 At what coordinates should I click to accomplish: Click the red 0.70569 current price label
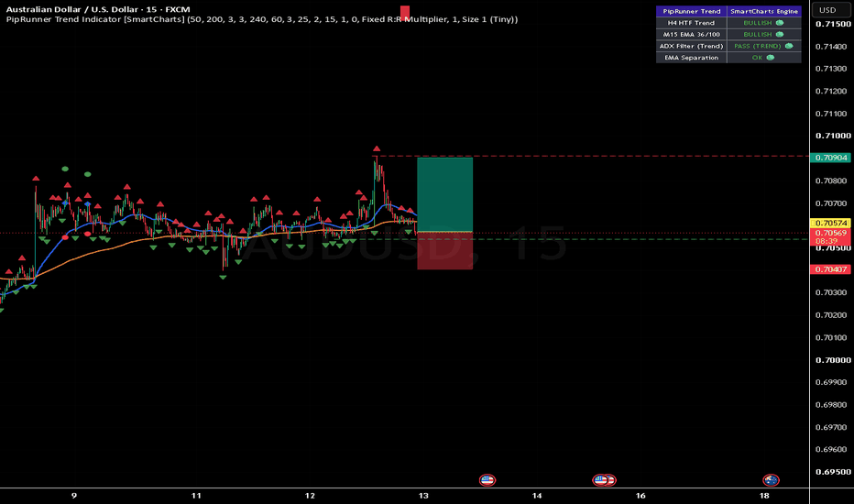click(x=830, y=233)
